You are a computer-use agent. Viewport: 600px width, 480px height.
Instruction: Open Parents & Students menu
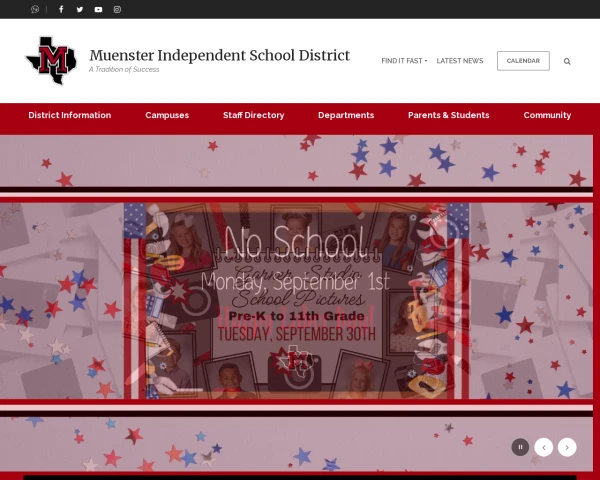click(x=448, y=115)
